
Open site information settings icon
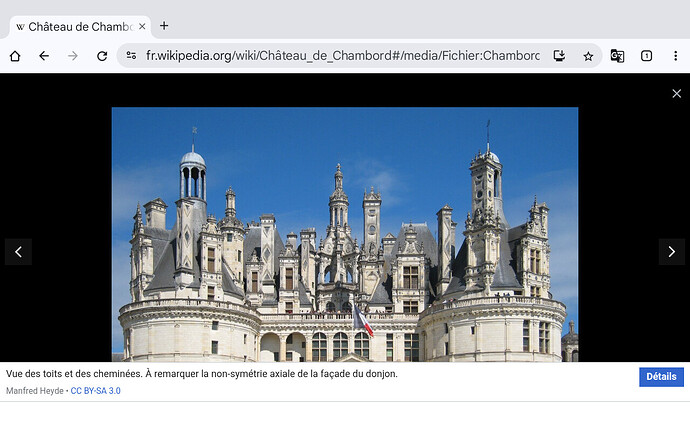click(131, 55)
